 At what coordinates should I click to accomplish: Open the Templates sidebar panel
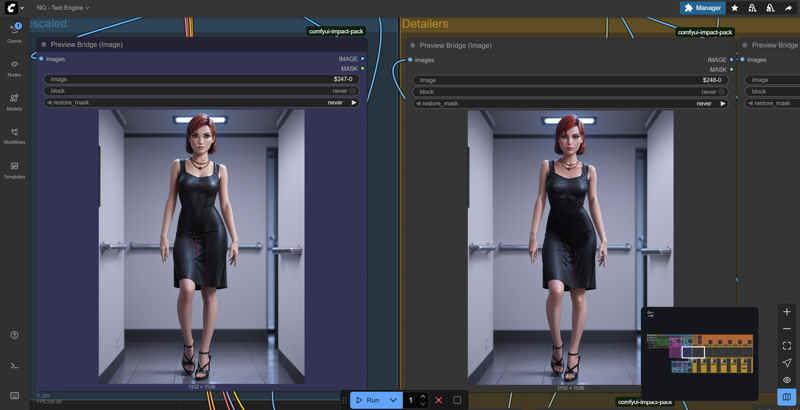pyautogui.click(x=14, y=169)
